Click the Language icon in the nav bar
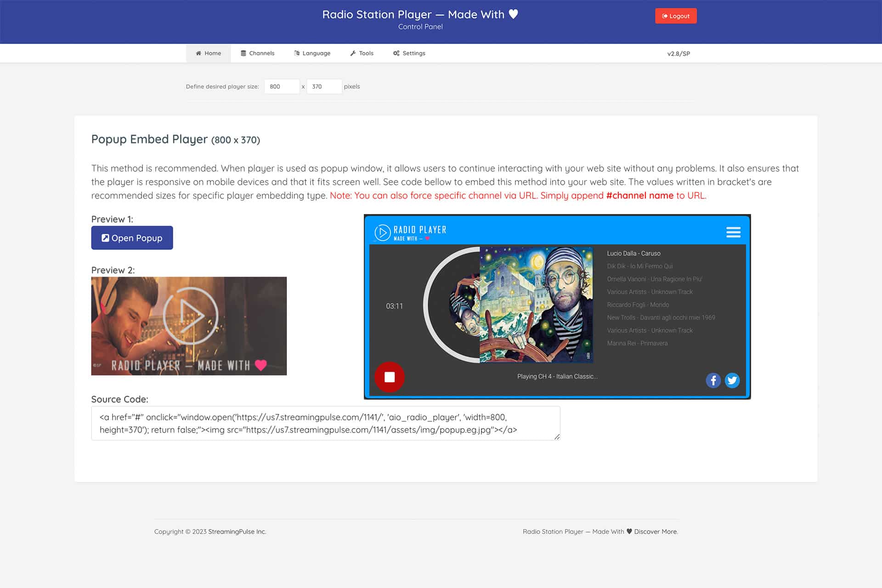Viewport: 882px width, 588px height. click(297, 53)
